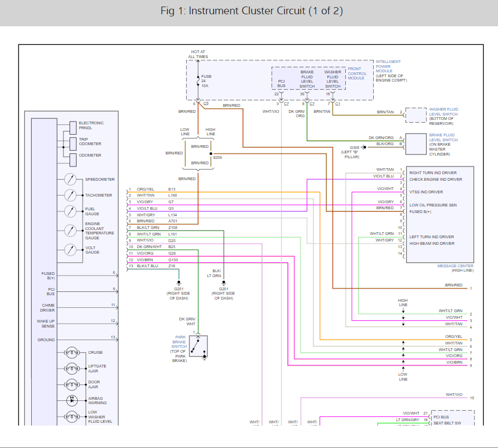Image resolution: width=498 pixels, height=448 pixels.
Task: Select the engine coolant temperature gauge symbol
Action: click(70, 231)
